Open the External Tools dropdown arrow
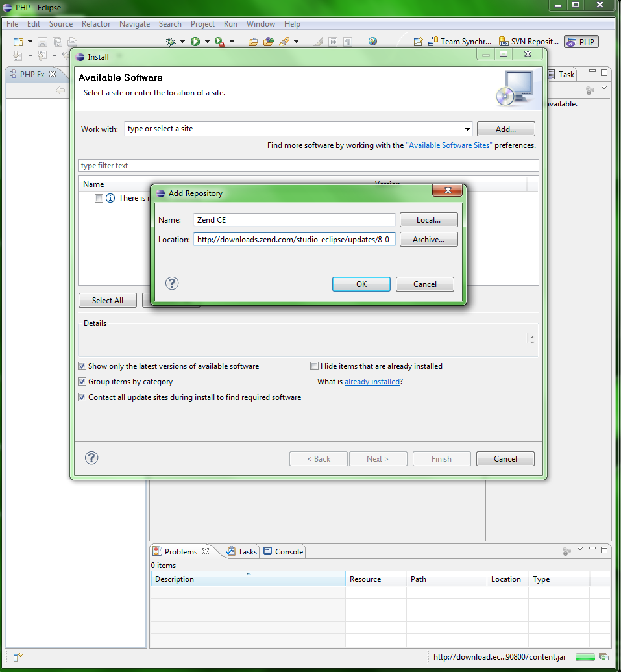 (232, 42)
